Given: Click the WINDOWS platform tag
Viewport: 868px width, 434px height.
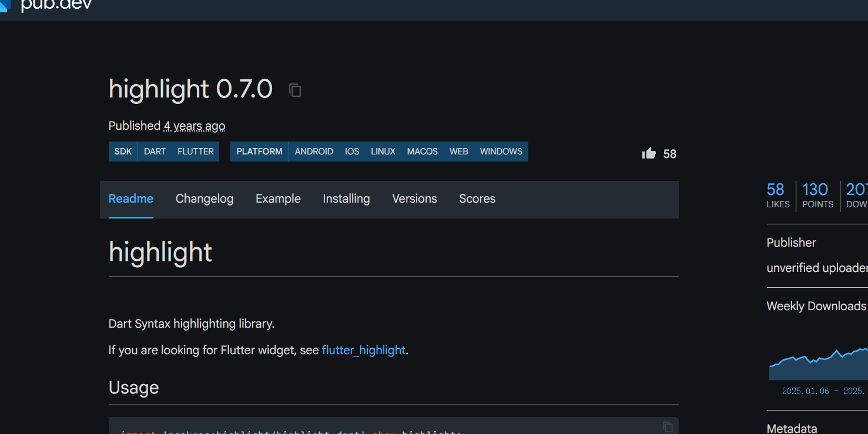Looking at the screenshot, I should tap(501, 152).
